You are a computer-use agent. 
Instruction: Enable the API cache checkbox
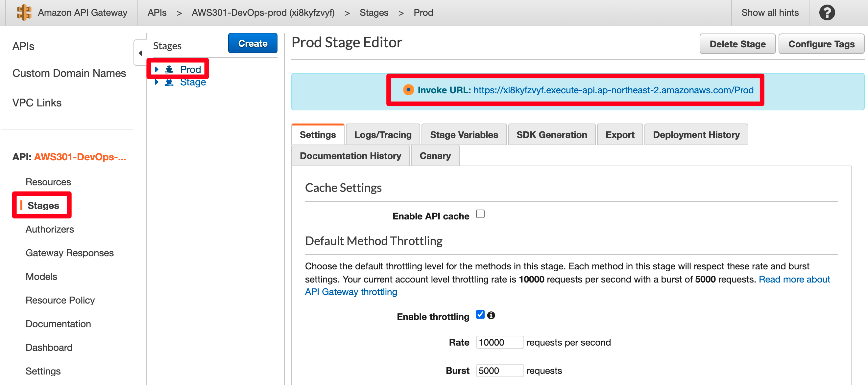[480, 214]
